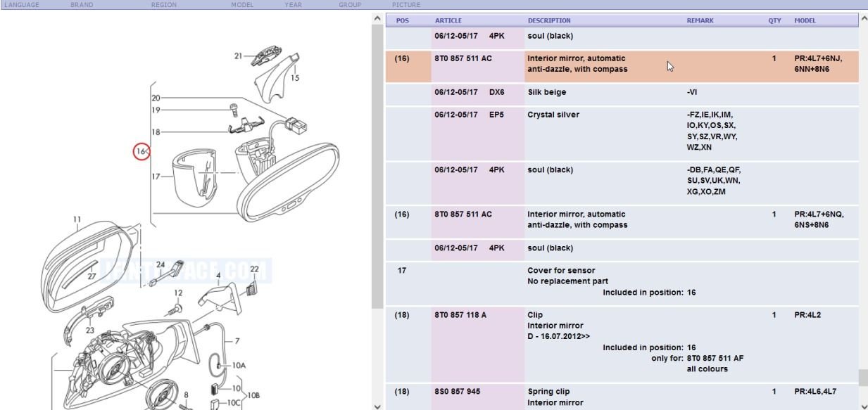The image size is (868, 410).
Task: Click part number 27 on the mirror glass
Action: coord(92,276)
